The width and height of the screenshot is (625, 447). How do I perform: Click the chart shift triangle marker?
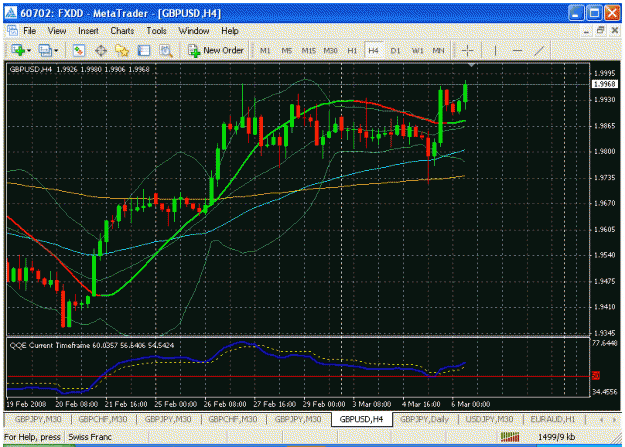pos(472,65)
